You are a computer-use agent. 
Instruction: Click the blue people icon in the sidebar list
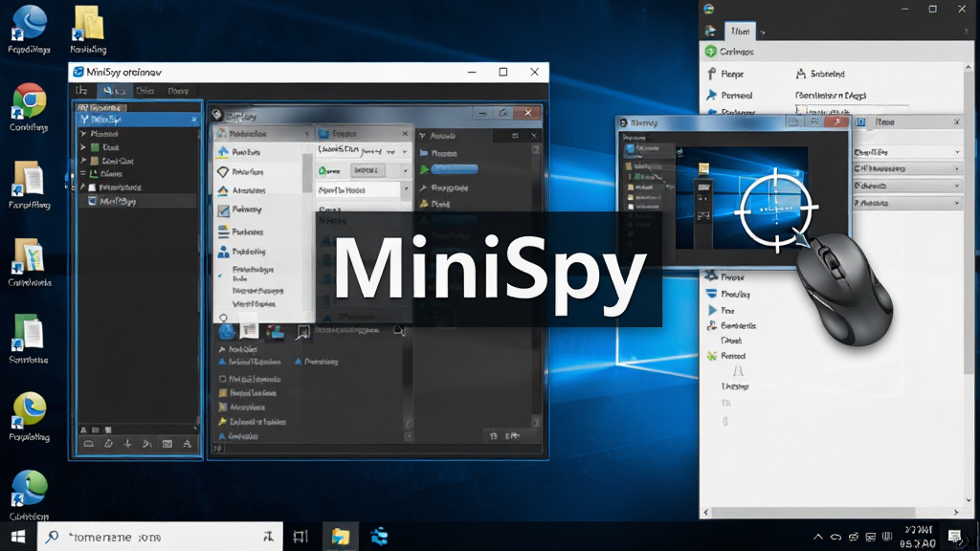click(x=223, y=252)
